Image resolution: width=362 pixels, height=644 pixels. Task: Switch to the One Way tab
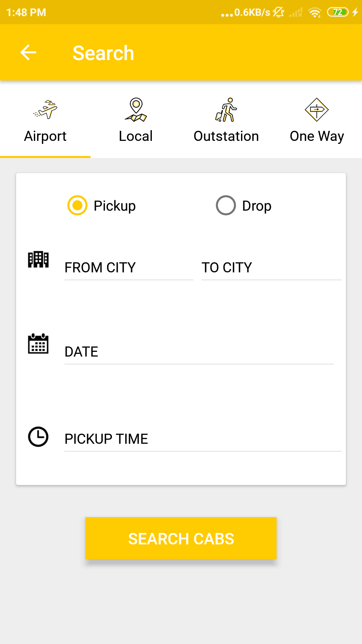[x=317, y=136]
